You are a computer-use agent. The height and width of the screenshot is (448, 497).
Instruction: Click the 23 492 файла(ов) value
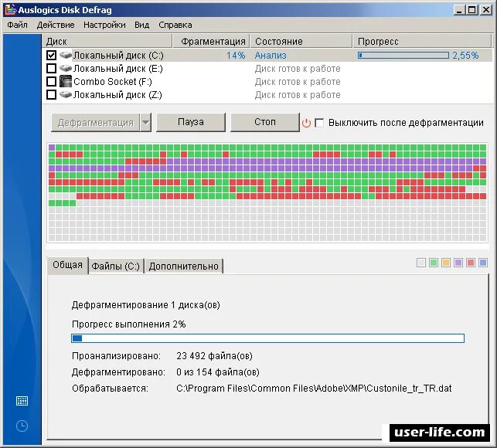[x=214, y=356]
